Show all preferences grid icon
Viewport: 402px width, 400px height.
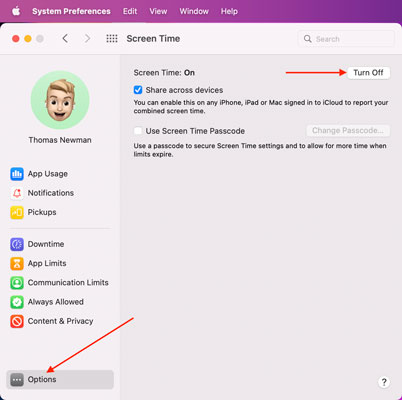pos(112,39)
